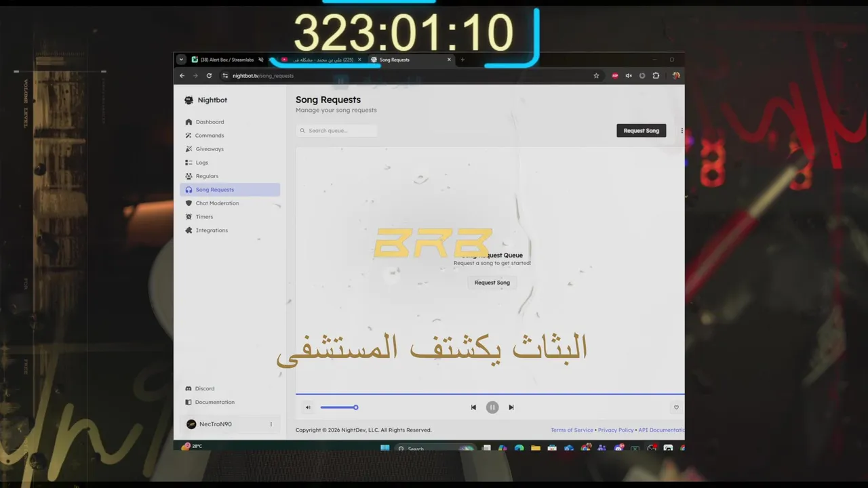Click the dark Request Song button
Image resolution: width=868 pixels, height=488 pixels.
coord(641,130)
